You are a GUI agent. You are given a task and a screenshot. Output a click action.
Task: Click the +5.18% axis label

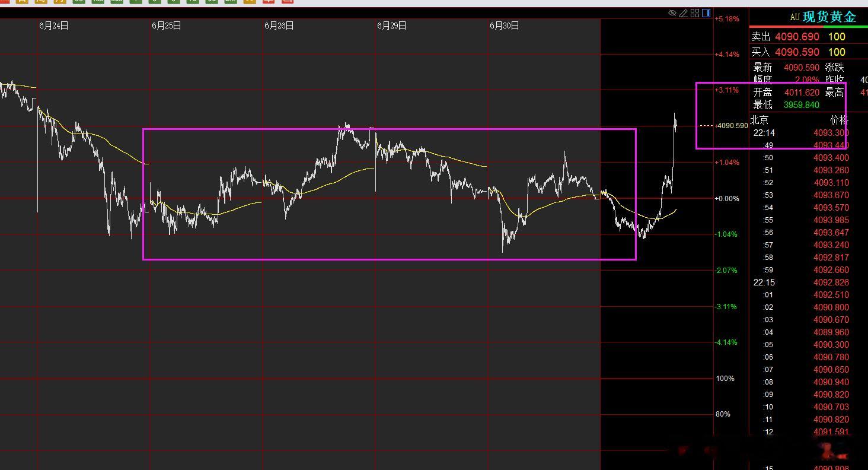727,19
